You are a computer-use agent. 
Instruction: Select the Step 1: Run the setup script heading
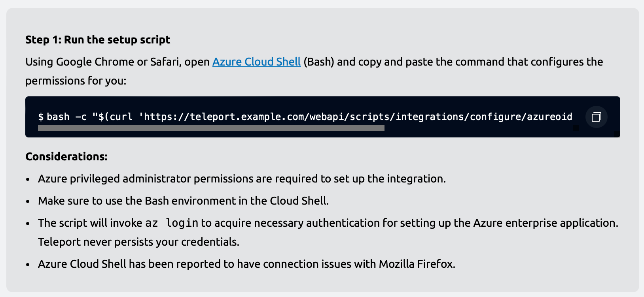(97, 39)
